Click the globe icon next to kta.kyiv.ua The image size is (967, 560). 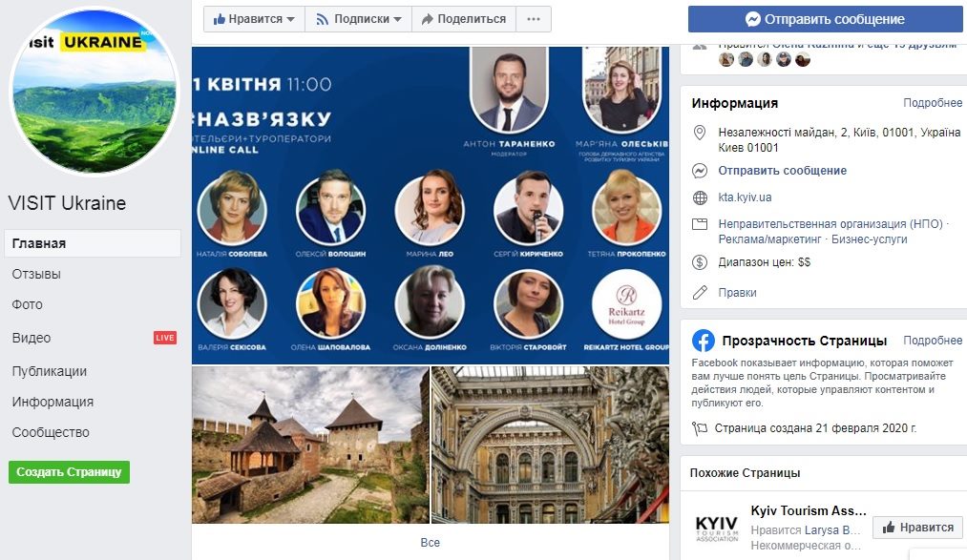700,197
